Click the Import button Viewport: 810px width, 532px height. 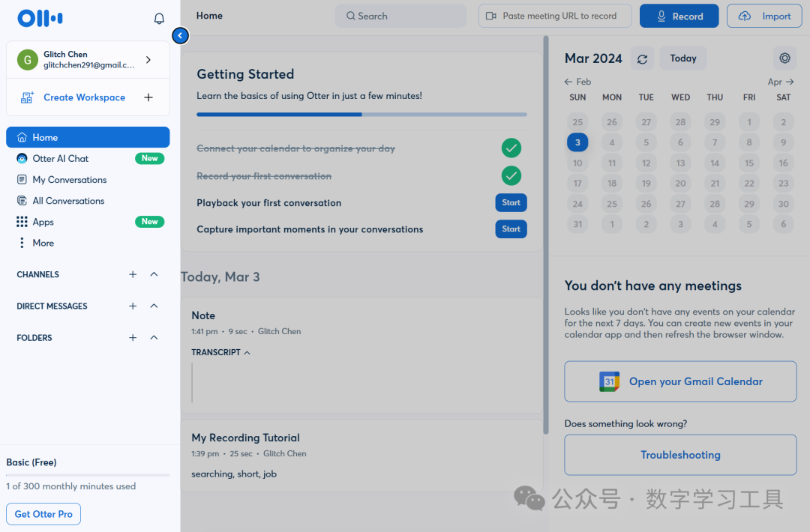tap(764, 16)
